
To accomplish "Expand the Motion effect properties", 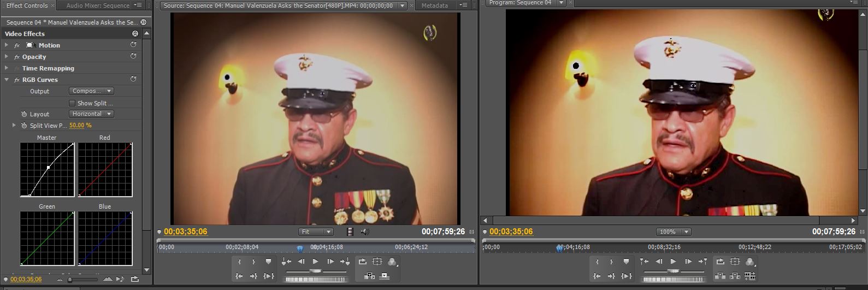I will [7, 45].
